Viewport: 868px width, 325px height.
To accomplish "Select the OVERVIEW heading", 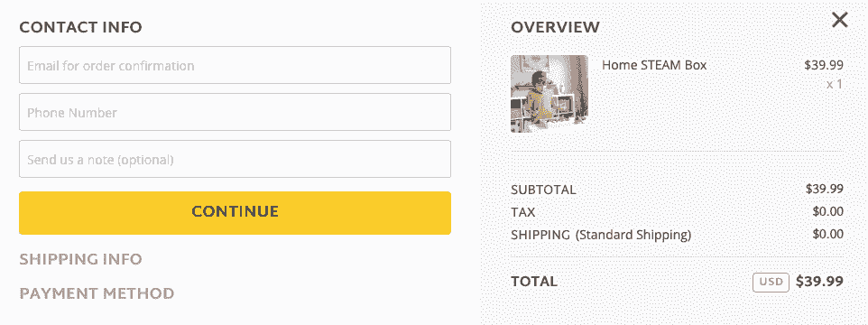I will [x=555, y=27].
